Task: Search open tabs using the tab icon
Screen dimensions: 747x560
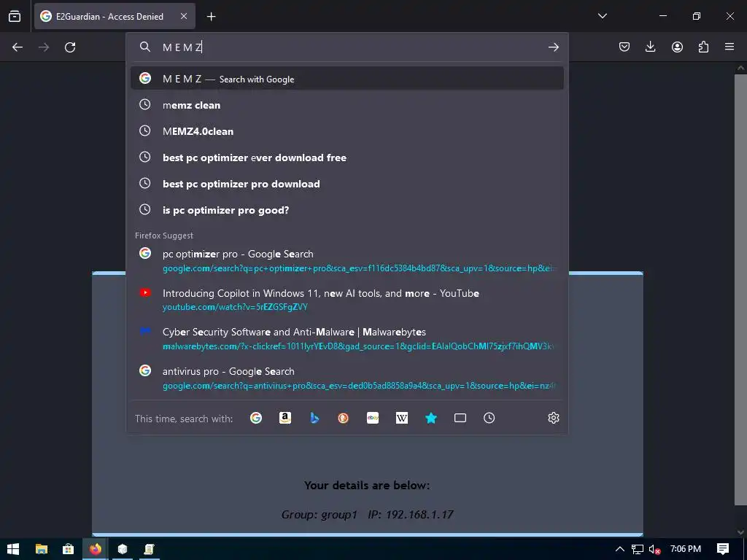Action: tap(460, 418)
